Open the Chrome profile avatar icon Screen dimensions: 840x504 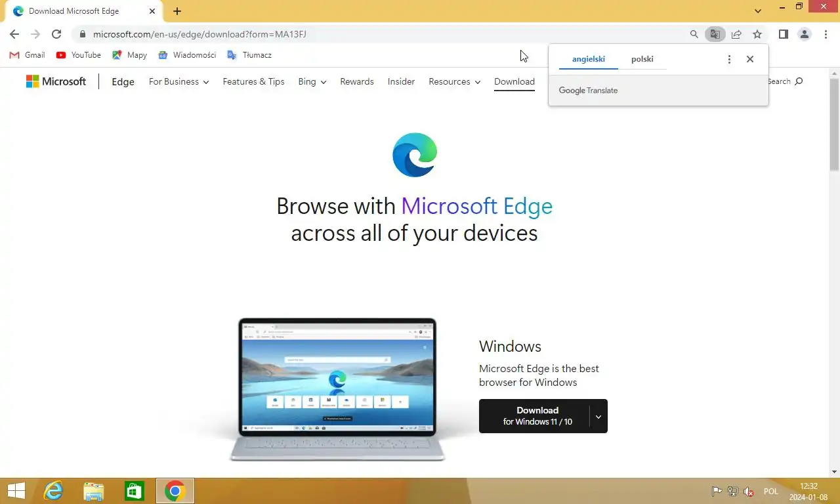click(x=805, y=34)
